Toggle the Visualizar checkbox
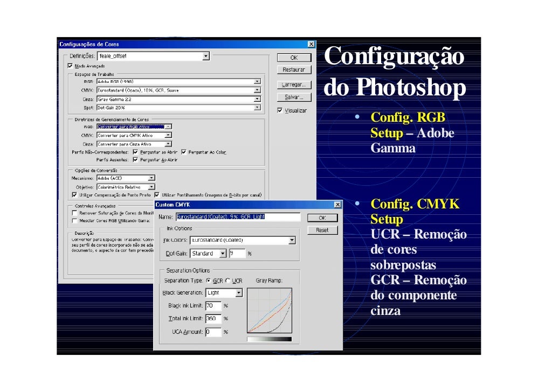 [280, 110]
